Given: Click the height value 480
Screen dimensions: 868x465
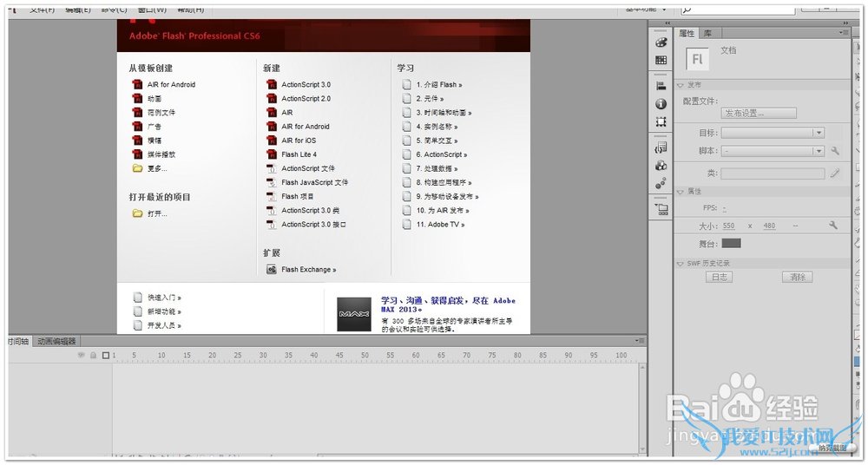Looking at the screenshot, I should click(x=769, y=226).
